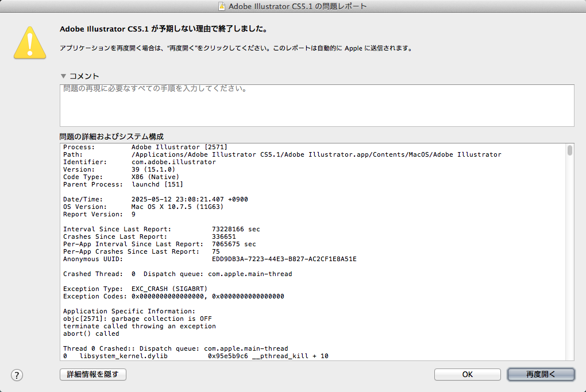586x392 pixels.
Task: Click the 'abort() called' line
Action: point(91,334)
